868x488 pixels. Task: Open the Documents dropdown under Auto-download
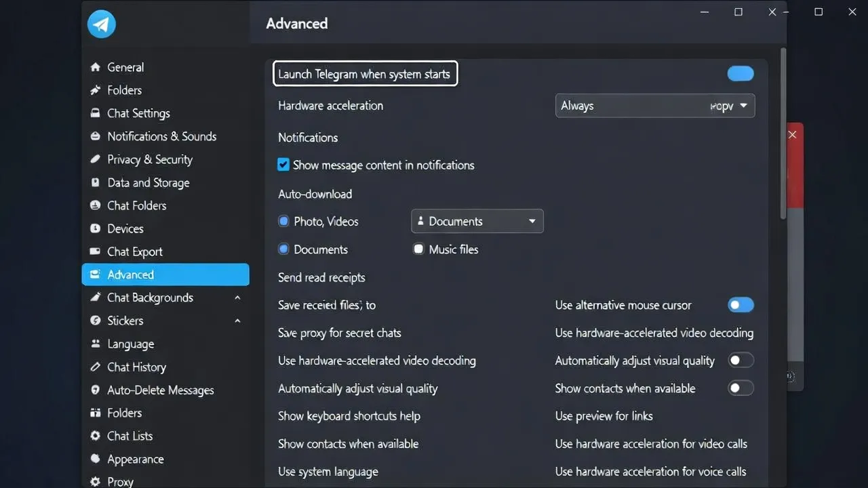point(477,221)
